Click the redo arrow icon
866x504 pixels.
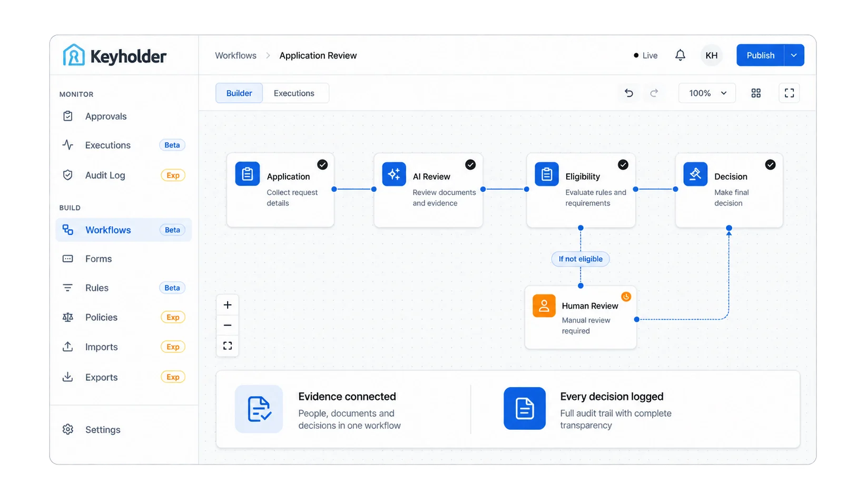(x=654, y=93)
